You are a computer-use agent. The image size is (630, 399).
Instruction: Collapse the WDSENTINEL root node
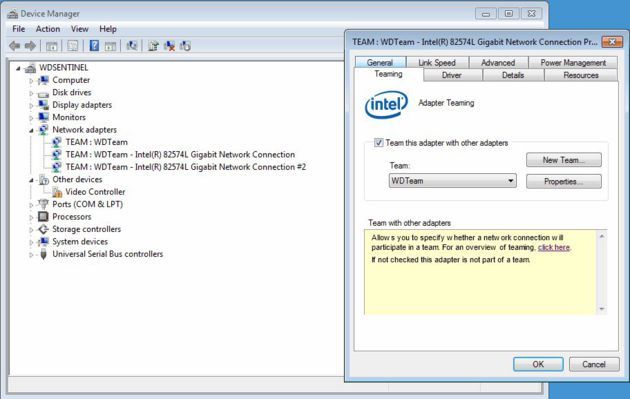click(x=18, y=69)
